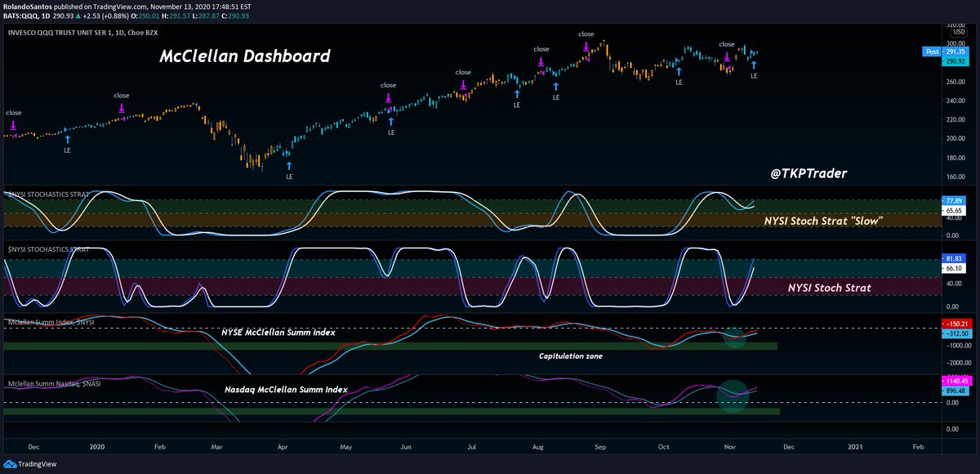Click the LE arrow in late May 2020

[x=391, y=122]
